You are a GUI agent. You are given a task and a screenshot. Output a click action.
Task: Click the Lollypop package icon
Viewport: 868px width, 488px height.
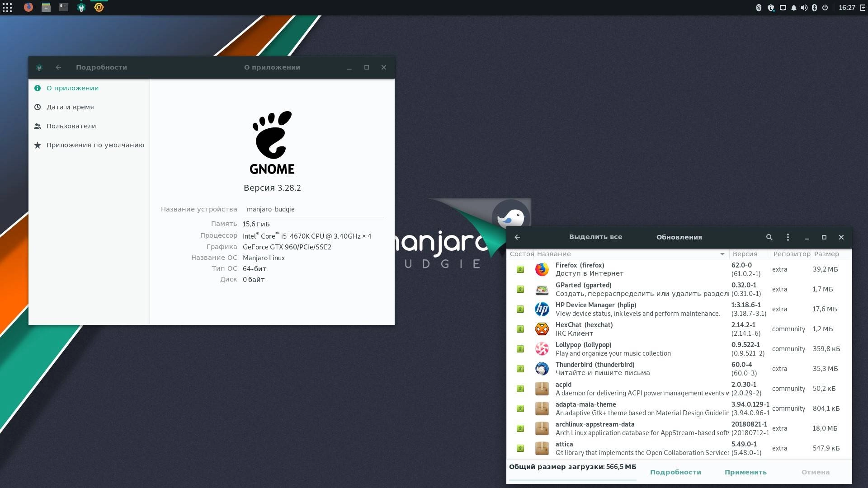(x=542, y=349)
